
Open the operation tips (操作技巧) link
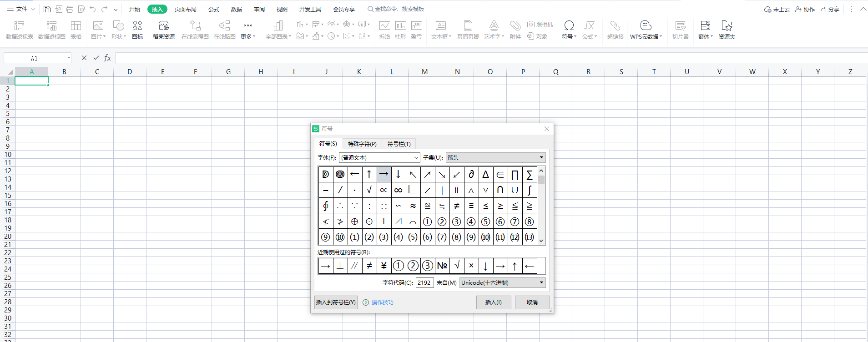click(x=382, y=302)
